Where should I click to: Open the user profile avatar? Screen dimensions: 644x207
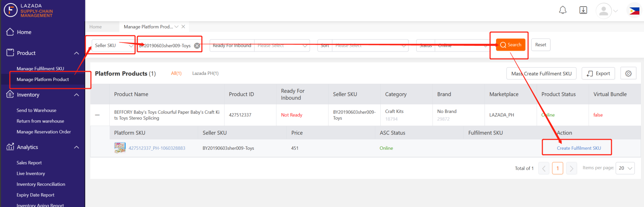click(604, 11)
